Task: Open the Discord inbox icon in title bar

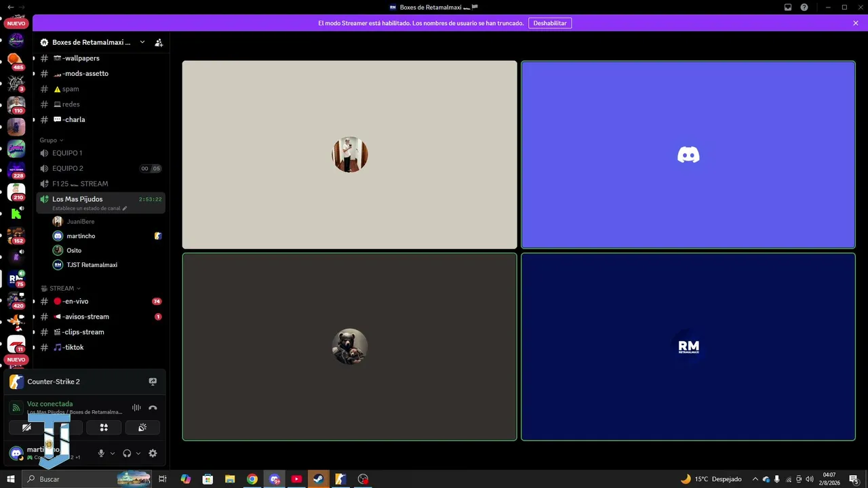Action: 788,7
